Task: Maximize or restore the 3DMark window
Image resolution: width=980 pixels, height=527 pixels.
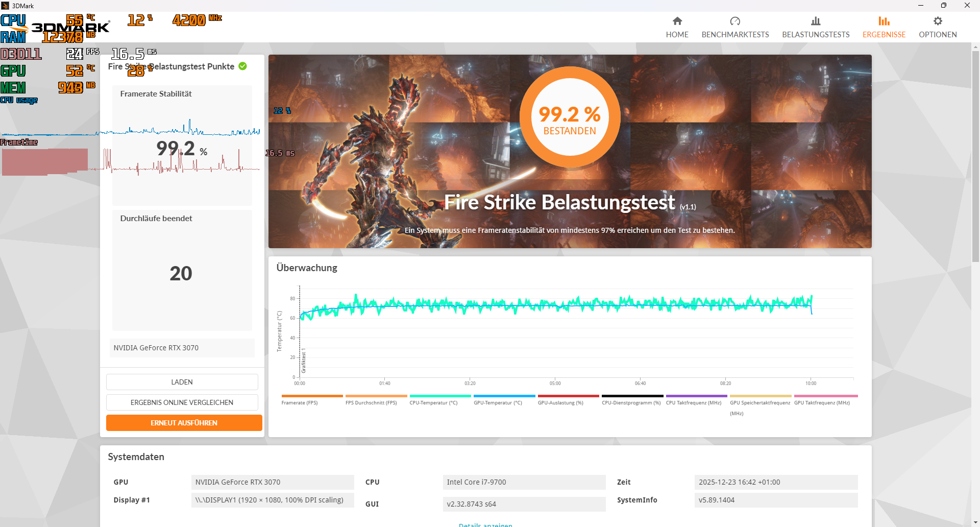Action: 943,6
